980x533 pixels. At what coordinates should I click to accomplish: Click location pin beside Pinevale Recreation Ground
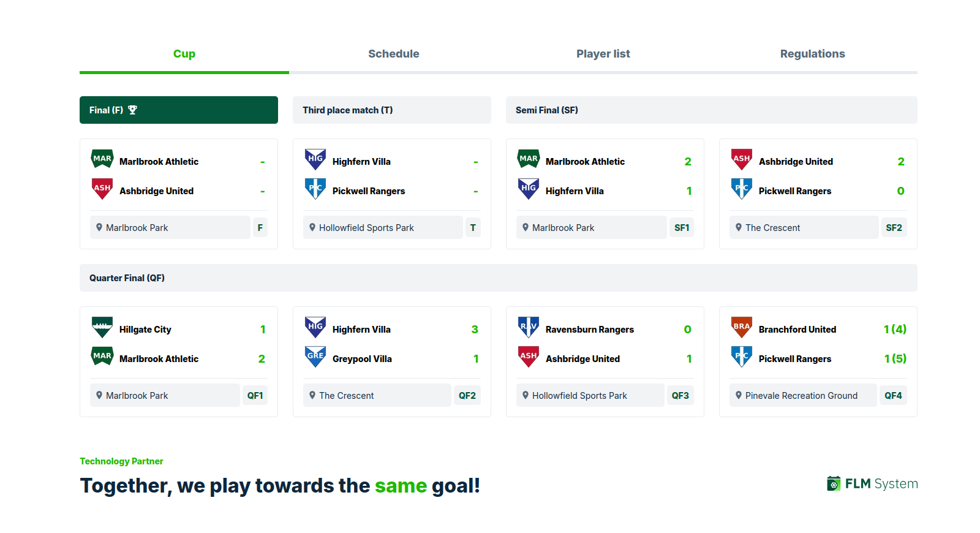(x=739, y=395)
